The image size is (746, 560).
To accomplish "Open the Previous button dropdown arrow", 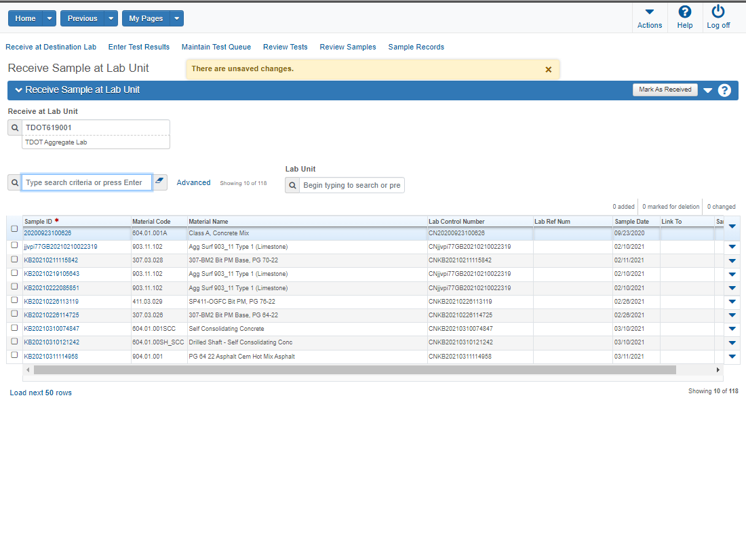I will pos(111,18).
